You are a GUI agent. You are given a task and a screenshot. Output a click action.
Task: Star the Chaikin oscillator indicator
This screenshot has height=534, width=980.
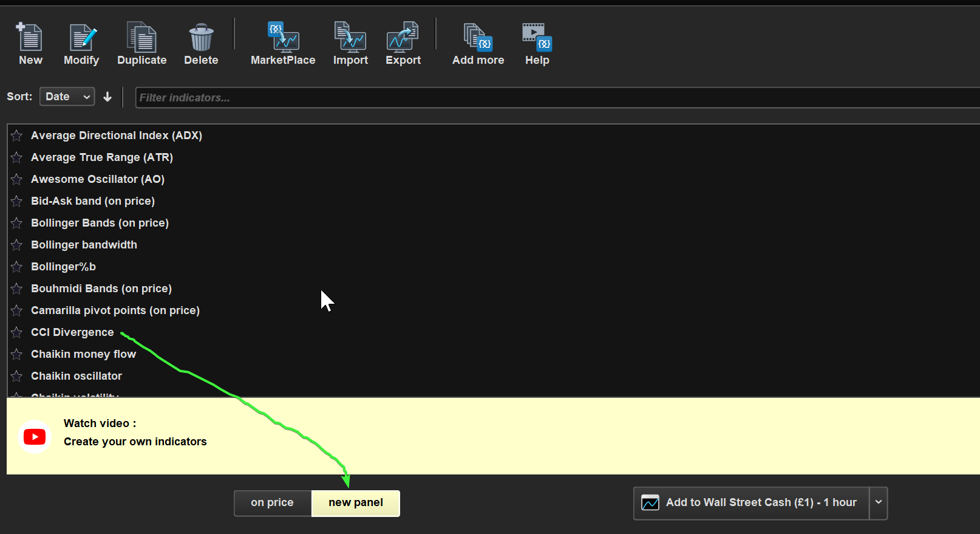pyautogui.click(x=16, y=376)
